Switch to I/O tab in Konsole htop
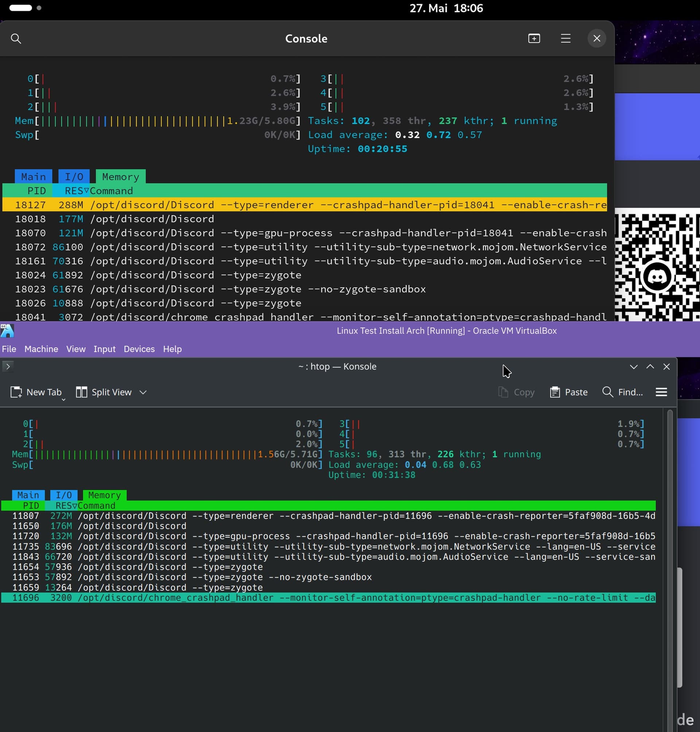700x732 pixels. [64, 495]
